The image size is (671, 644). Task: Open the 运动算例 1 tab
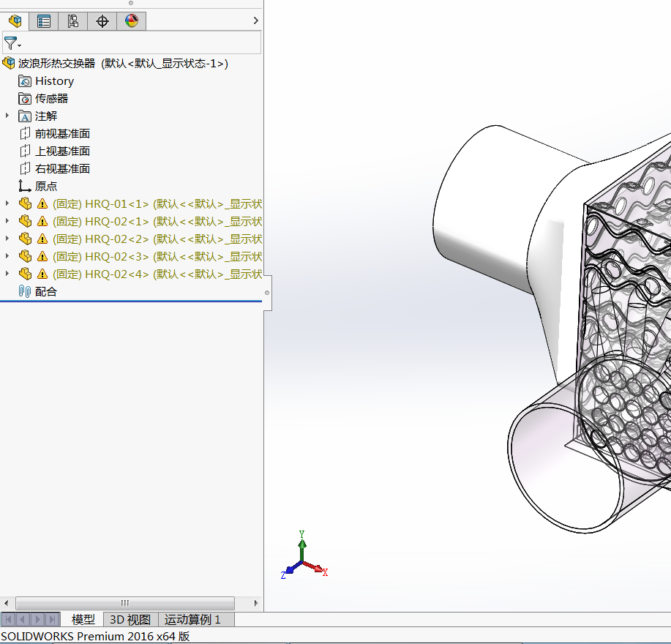(x=192, y=620)
